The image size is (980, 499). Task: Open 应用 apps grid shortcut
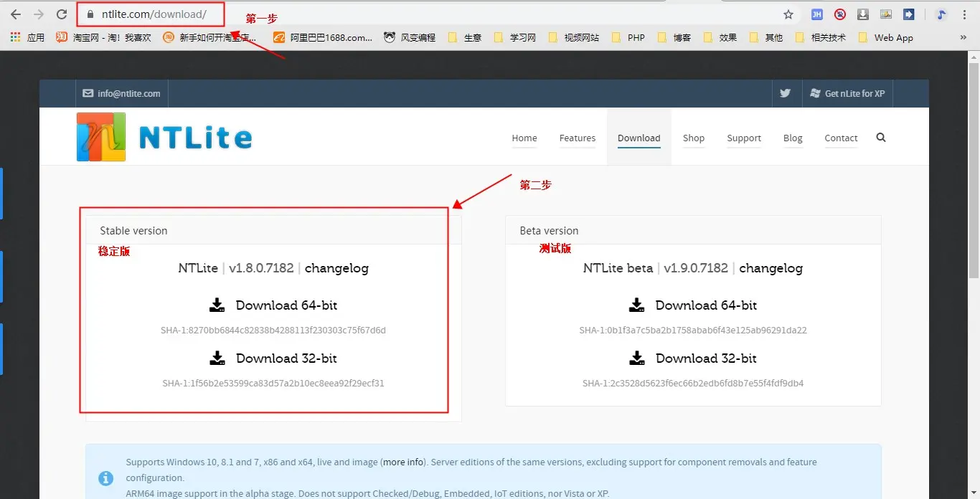coord(27,37)
